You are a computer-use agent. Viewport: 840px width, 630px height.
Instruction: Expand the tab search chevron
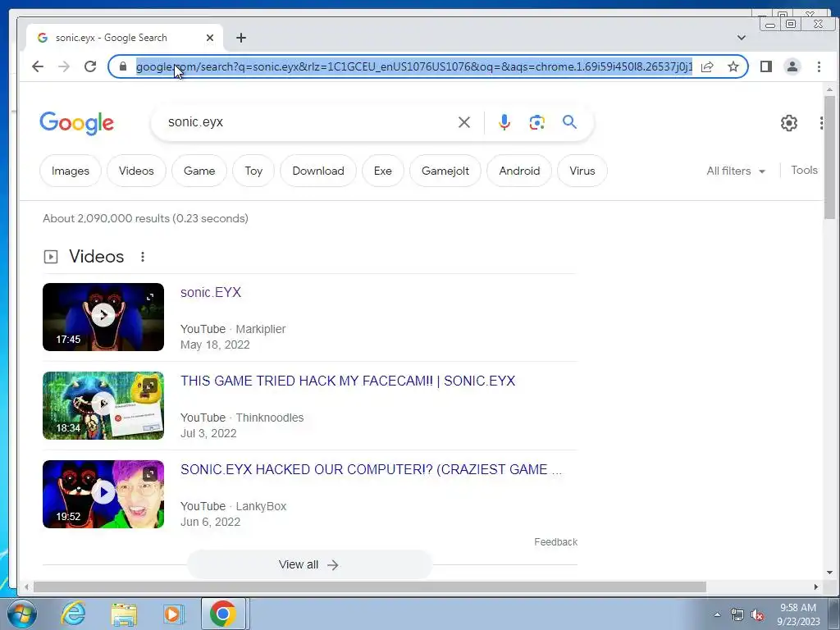point(742,38)
